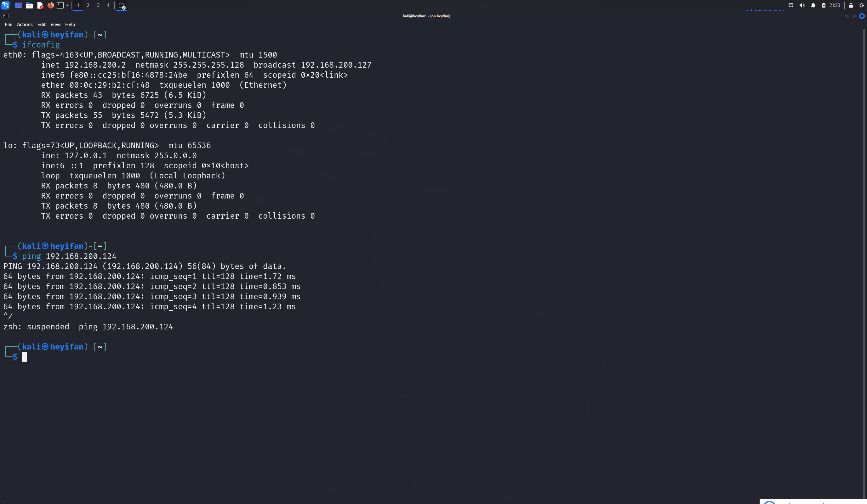Switch to workspace 4

click(x=108, y=5)
